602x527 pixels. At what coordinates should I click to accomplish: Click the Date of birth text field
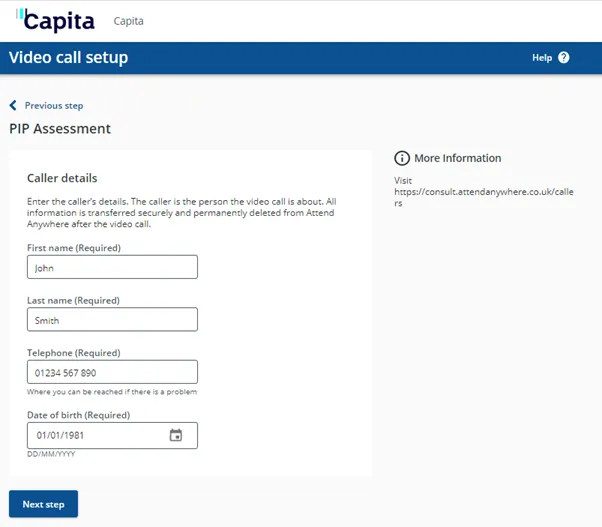coord(95,435)
